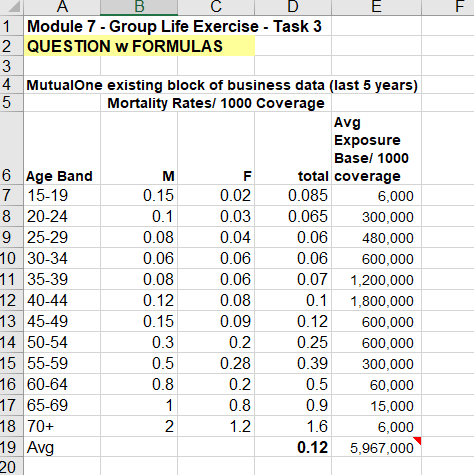Click age band cell '20-24'
Screen dimensions: 474x475
pos(62,216)
